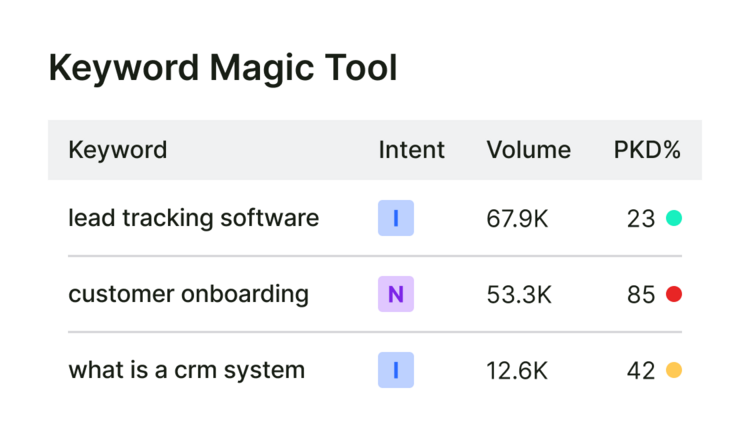This screenshot has width=750, height=436.
Task: Open the keyword lead tracking software
Action: coord(193,218)
